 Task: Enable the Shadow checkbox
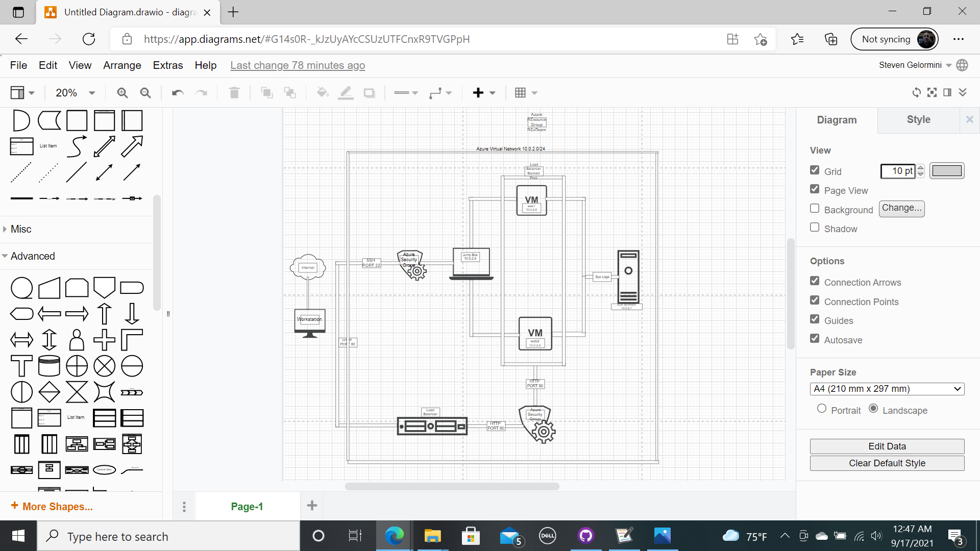[815, 228]
